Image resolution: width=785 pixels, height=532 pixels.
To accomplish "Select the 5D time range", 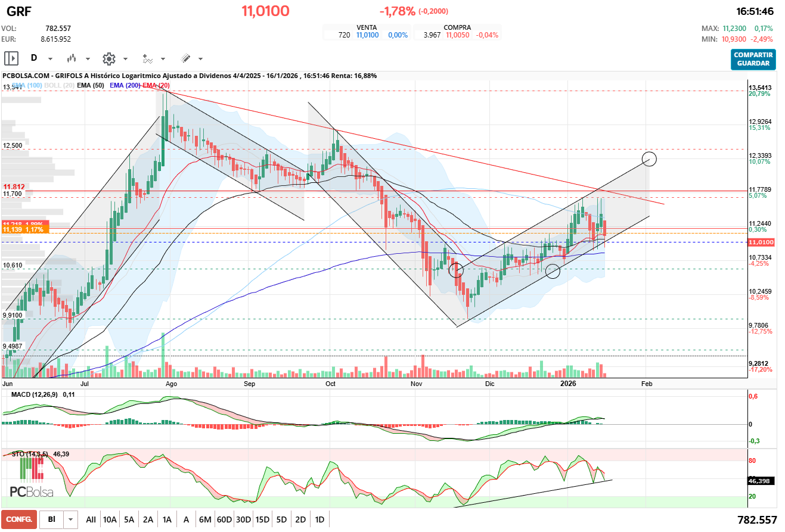I will [x=281, y=519].
